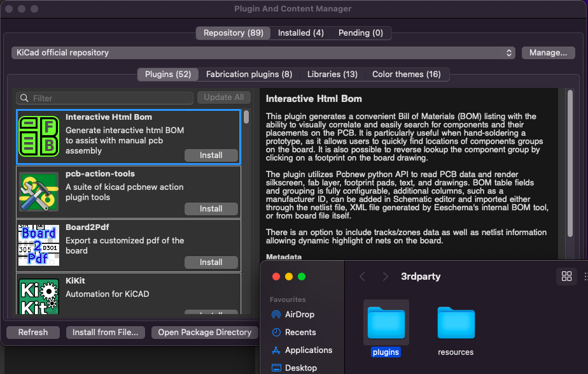The height and width of the screenshot is (374, 588).
Task: Install the Interactive Html Bom plugin
Action: tap(211, 155)
